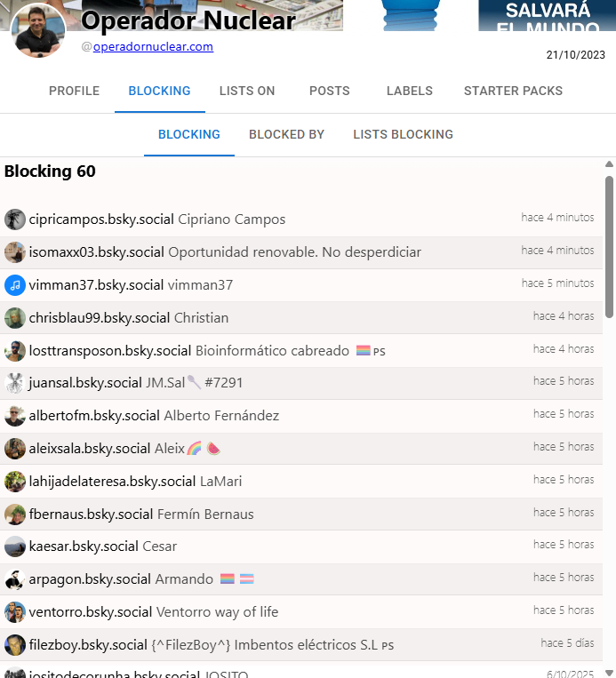Select the Labels tab

tap(410, 91)
